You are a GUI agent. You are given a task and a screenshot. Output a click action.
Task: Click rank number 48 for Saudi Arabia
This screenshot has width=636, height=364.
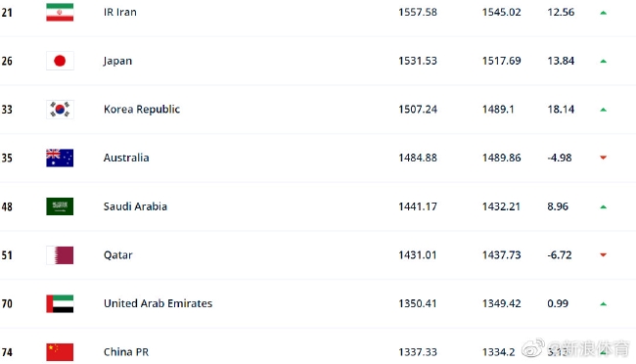[x=7, y=206]
